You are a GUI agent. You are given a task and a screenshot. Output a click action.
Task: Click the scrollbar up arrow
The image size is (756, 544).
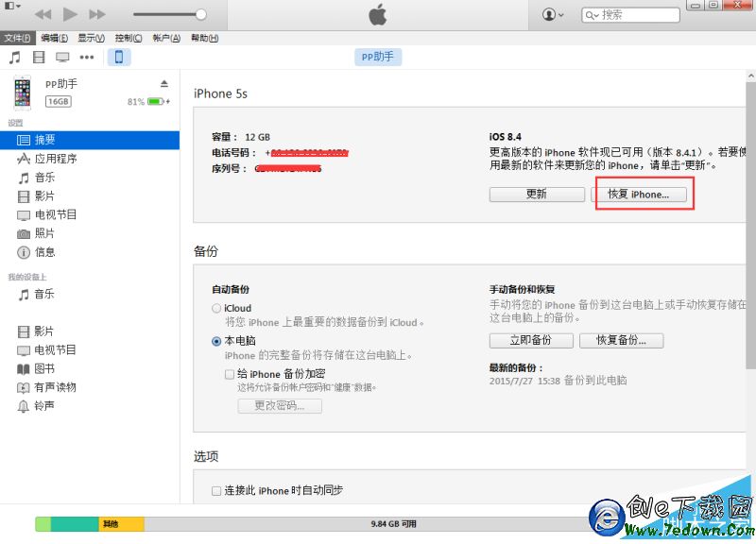click(750, 76)
